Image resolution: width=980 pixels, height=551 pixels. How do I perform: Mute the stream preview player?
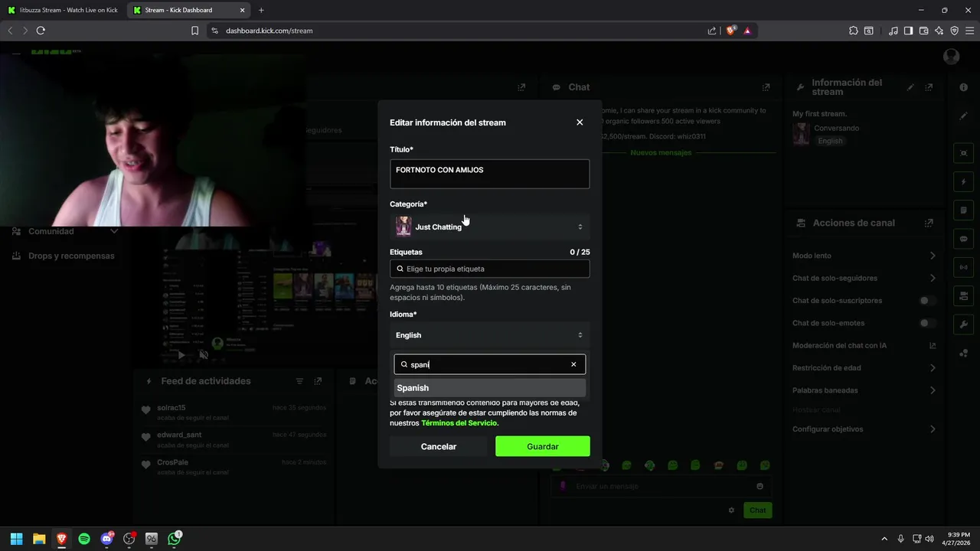(204, 354)
